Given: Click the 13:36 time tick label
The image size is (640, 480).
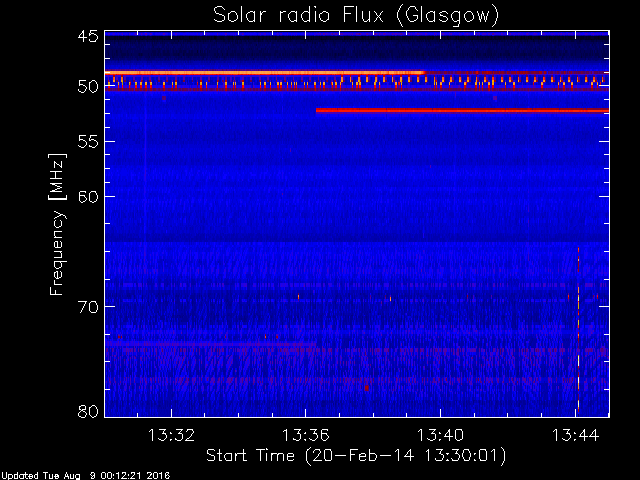Looking at the screenshot, I should point(306,435).
